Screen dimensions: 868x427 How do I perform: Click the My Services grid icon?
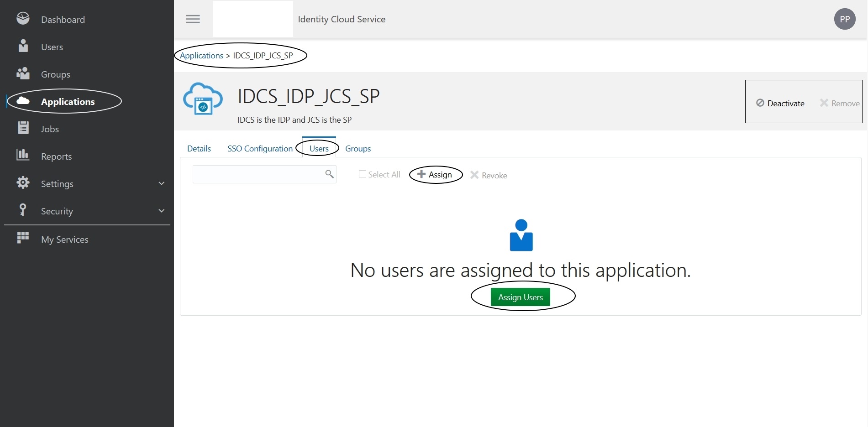[23, 238]
